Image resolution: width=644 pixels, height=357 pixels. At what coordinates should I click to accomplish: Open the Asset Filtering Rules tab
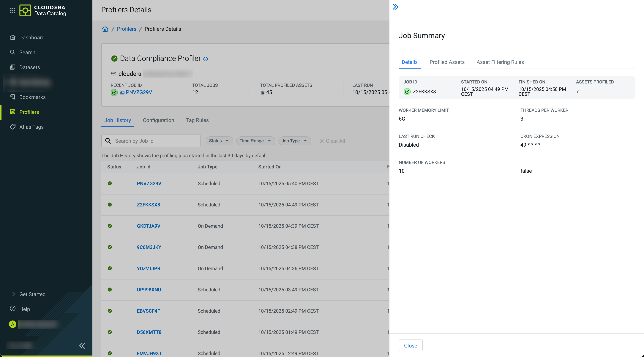click(x=500, y=62)
